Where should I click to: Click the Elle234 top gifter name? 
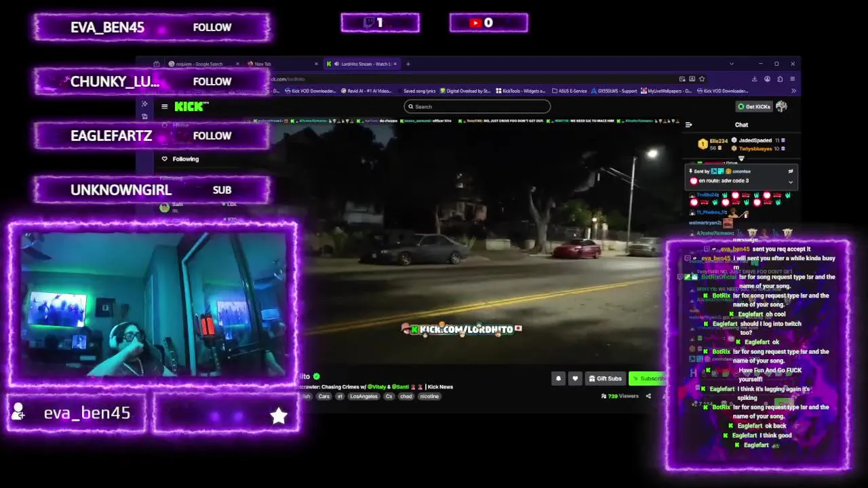click(719, 141)
